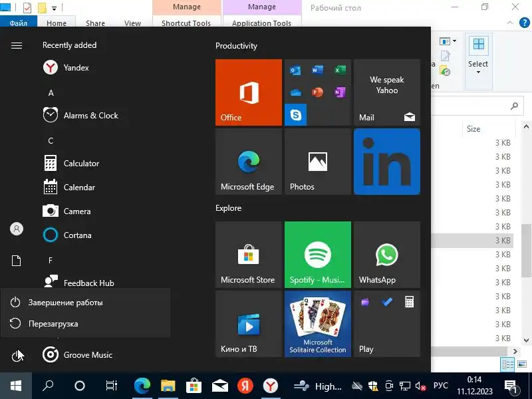Screen dimensions: 532x399
Task: Open the user account icon
Action: [x=16, y=229]
